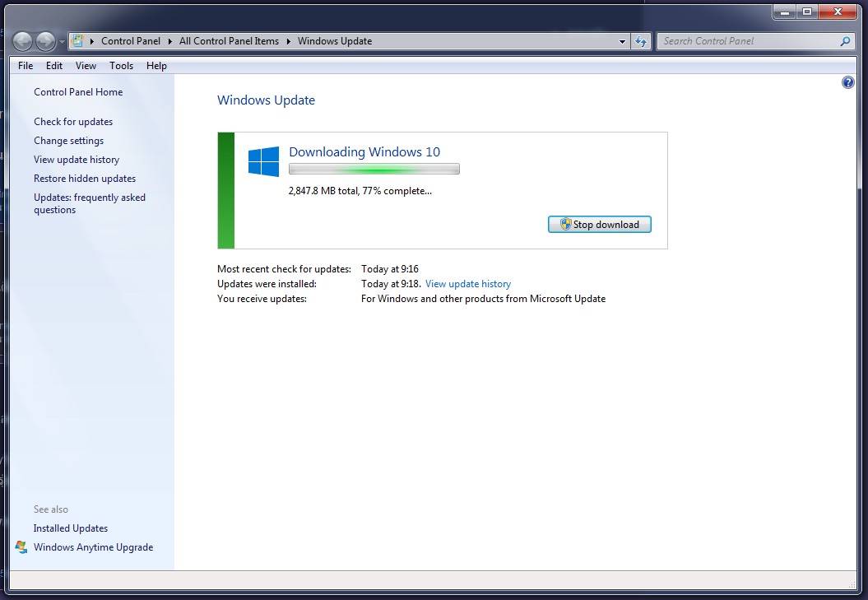Select Control Panel in the breadcrumb

tap(131, 41)
